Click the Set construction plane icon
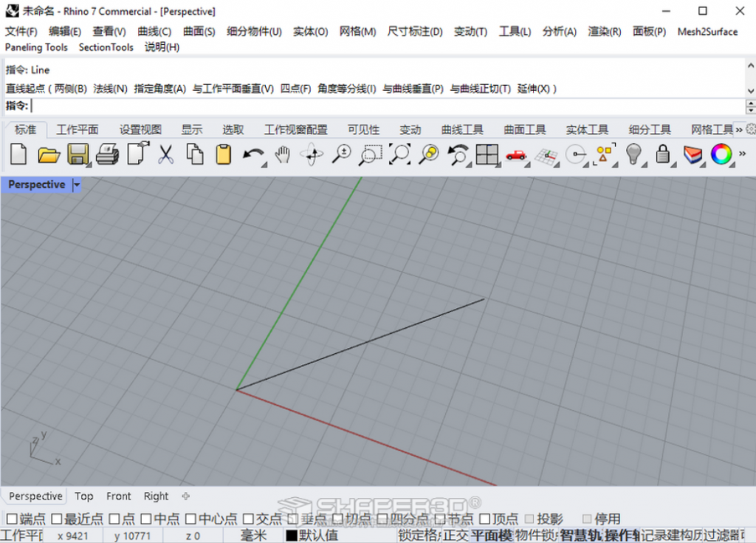Screen dimensions: 756x543 [546, 156]
